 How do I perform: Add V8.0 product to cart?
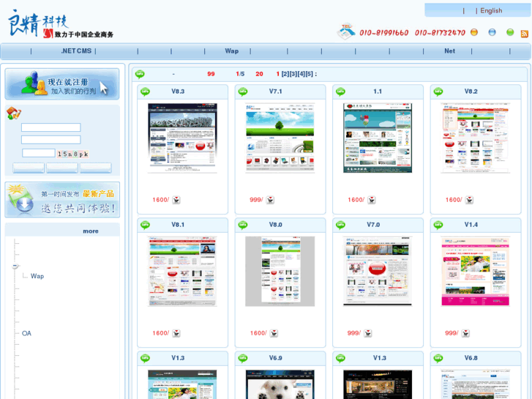tap(274, 333)
